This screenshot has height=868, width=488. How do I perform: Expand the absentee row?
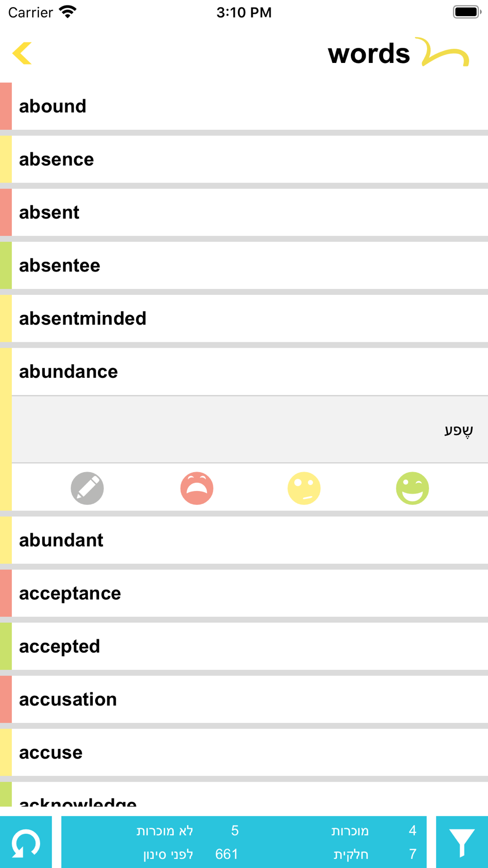coord(250,266)
